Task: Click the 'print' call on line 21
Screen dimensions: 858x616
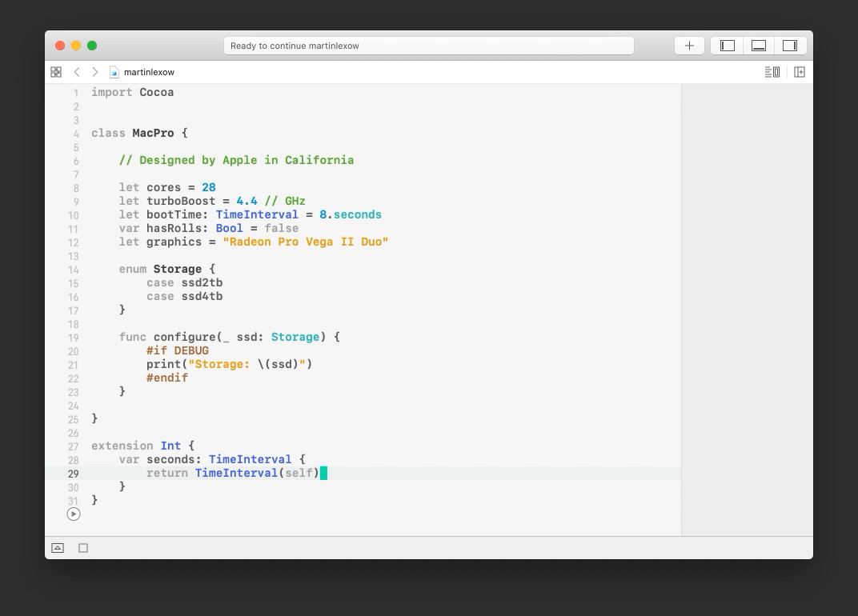Action: [163, 364]
